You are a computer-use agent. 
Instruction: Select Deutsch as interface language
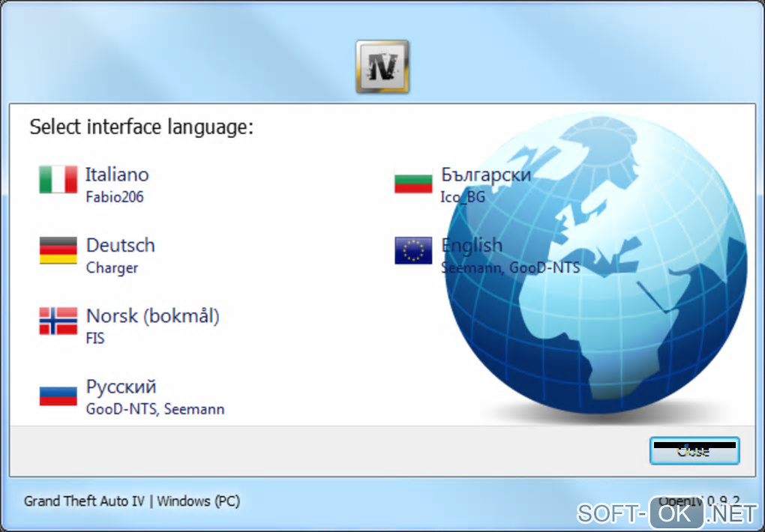point(121,245)
